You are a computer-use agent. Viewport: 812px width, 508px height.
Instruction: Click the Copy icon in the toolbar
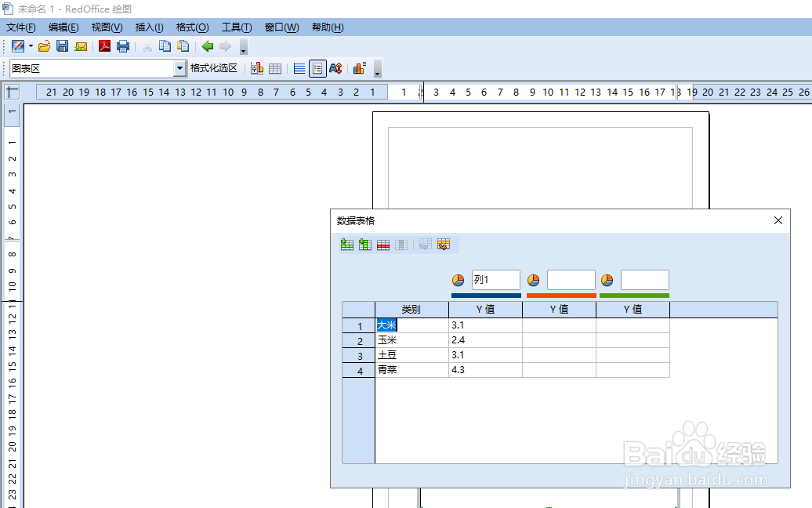pyautogui.click(x=165, y=46)
